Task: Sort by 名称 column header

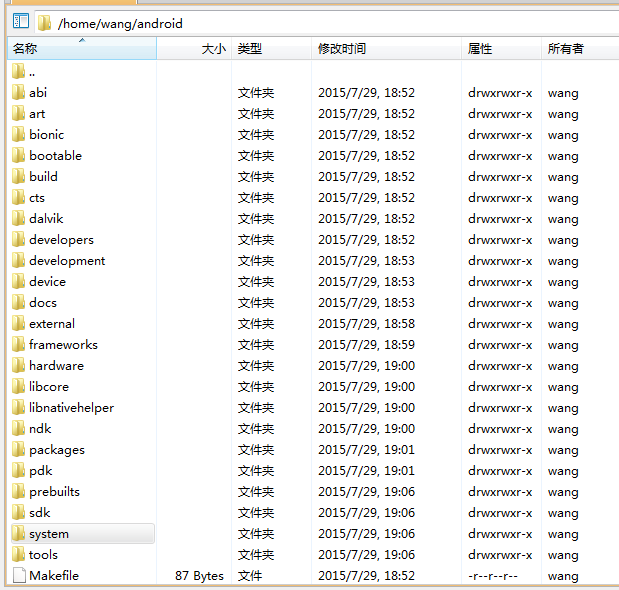Action: pyautogui.click(x=82, y=49)
